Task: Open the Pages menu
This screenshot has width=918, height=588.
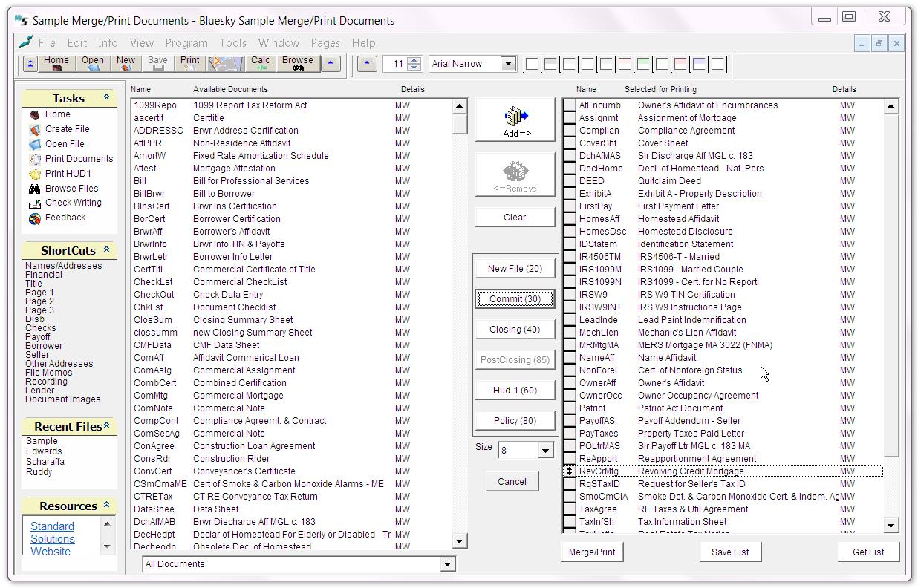Action: pyautogui.click(x=325, y=43)
